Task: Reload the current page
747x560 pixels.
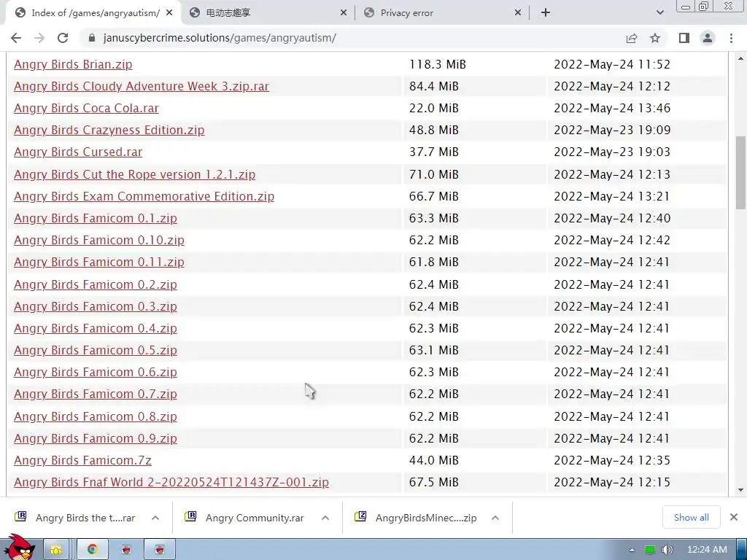Action: click(63, 38)
